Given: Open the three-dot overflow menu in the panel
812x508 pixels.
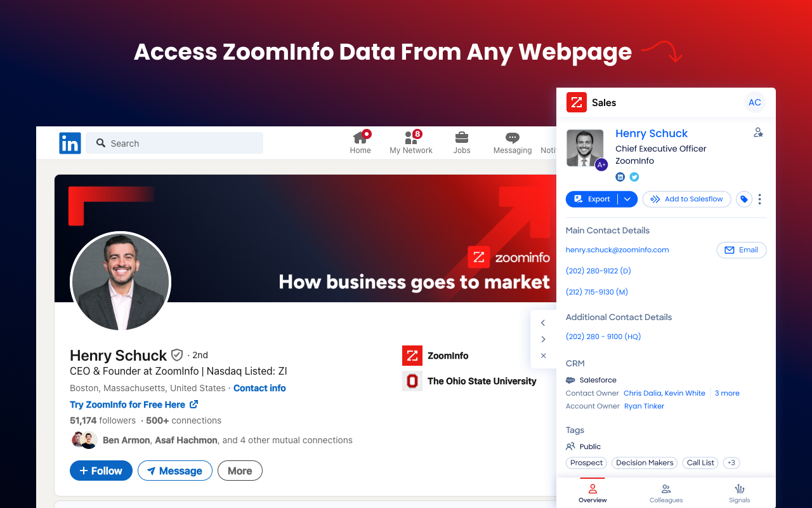Looking at the screenshot, I should (759, 199).
